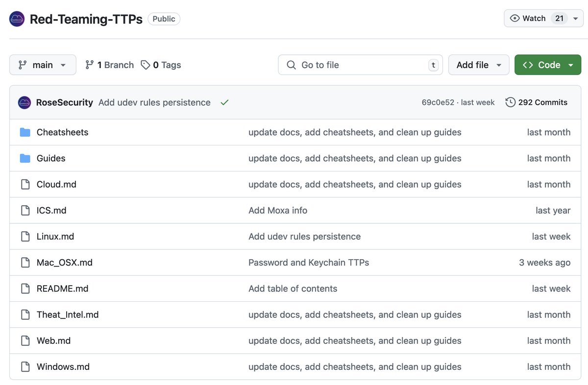Click last month timestamp in Guides row
The width and height of the screenshot is (588, 385).
click(549, 158)
